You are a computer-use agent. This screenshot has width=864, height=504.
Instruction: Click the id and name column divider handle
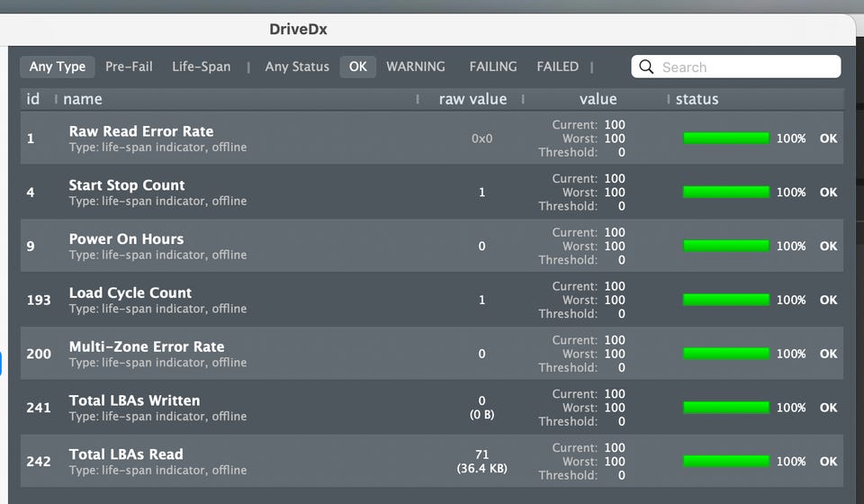(56, 99)
